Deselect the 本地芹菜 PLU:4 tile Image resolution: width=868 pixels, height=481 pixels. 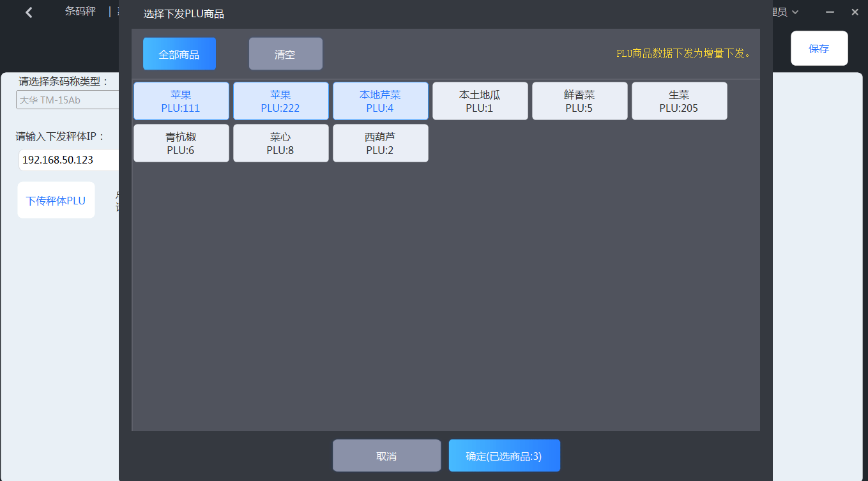(381, 101)
